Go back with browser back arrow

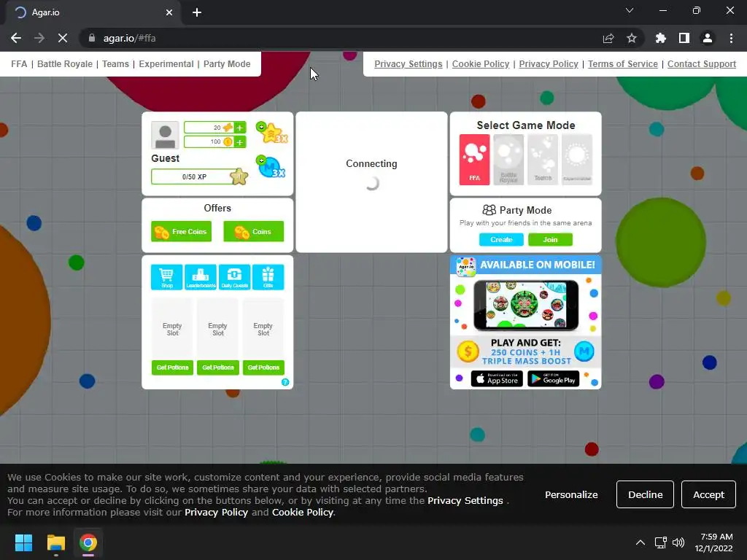[16, 38]
